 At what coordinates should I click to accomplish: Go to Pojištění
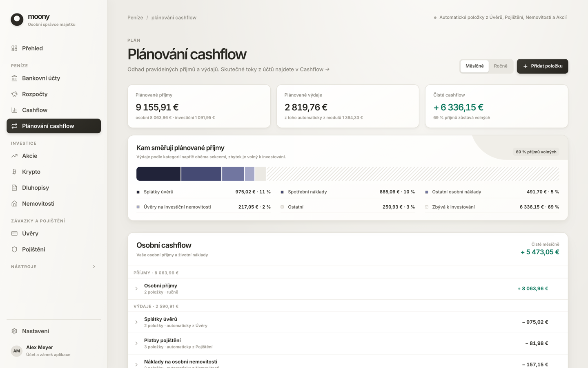(53, 249)
